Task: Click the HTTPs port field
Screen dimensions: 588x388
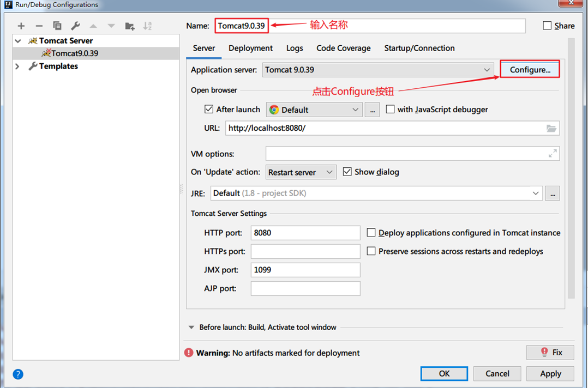Action: click(x=305, y=251)
